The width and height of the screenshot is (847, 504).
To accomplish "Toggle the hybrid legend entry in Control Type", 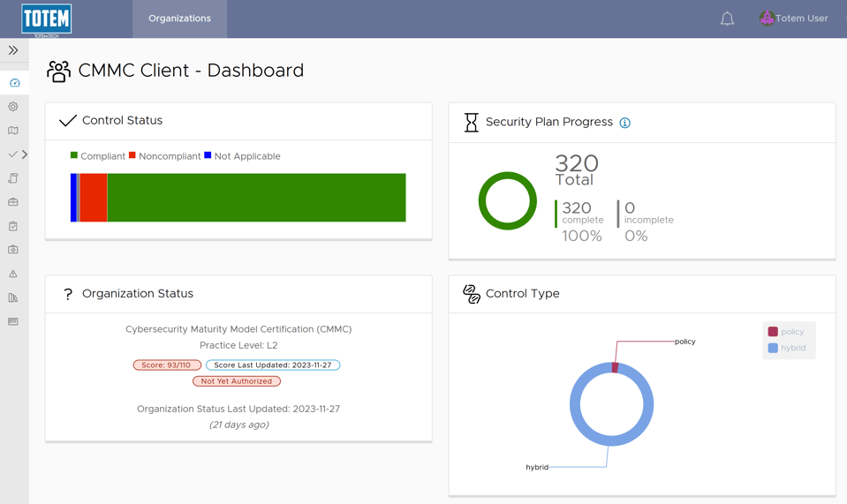I will (x=786, y=348).
